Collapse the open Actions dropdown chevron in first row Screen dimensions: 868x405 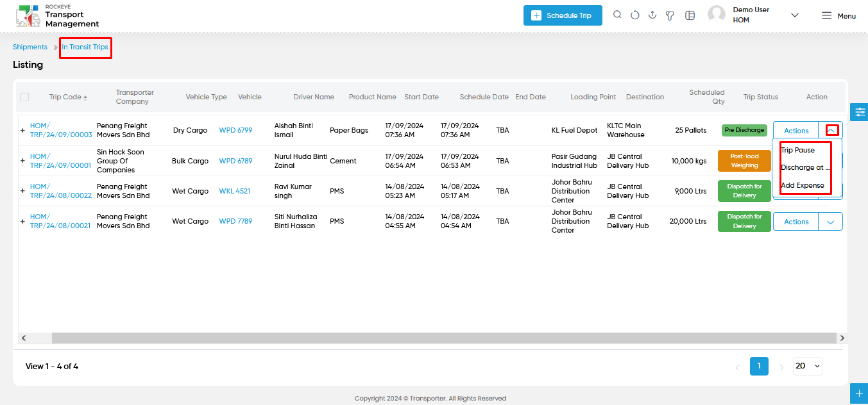click(831, 130)
